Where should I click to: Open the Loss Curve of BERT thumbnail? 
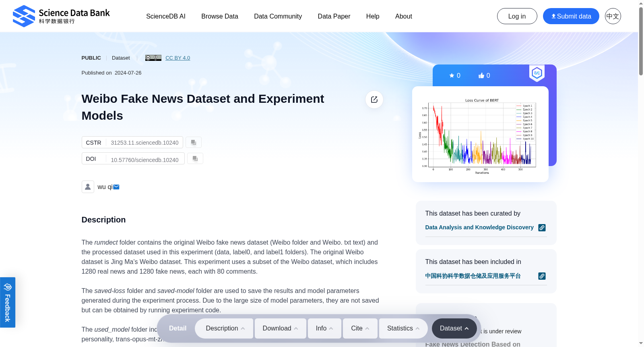coord(480,134)
